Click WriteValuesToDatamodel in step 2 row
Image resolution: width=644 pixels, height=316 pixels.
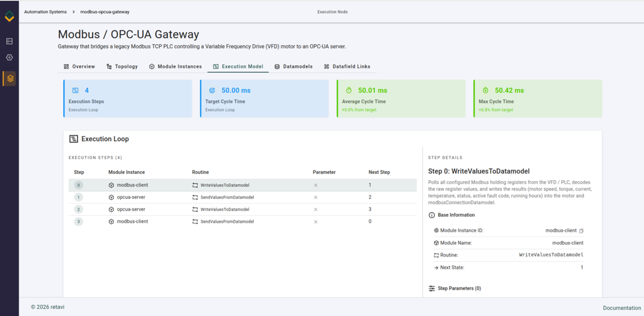225,210
